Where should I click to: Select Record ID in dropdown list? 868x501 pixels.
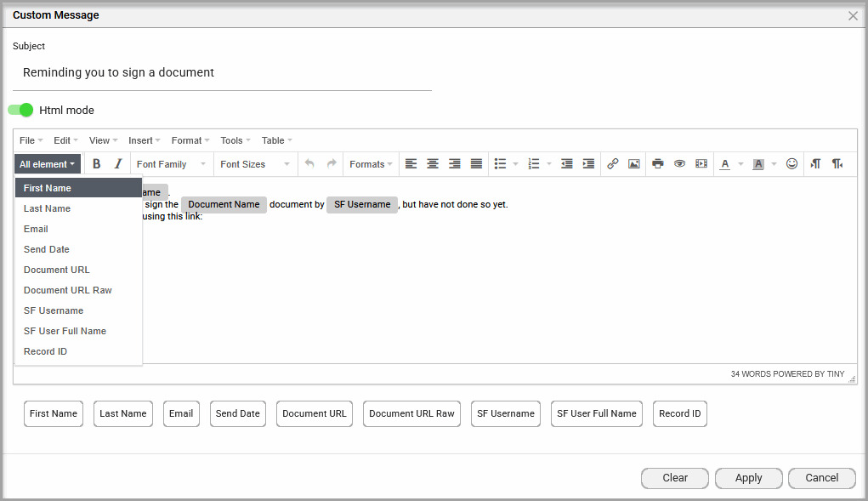coord(78,351)
